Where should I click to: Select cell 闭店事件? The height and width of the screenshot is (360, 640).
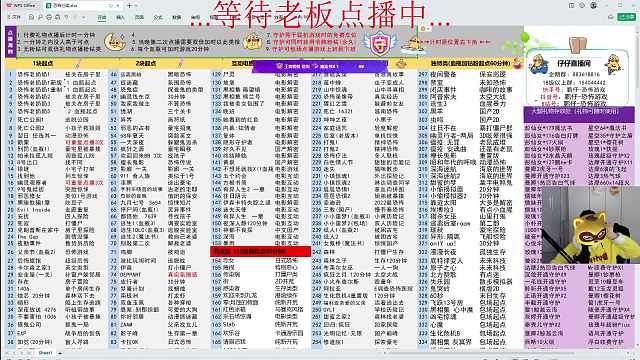(x=442, y=89)
